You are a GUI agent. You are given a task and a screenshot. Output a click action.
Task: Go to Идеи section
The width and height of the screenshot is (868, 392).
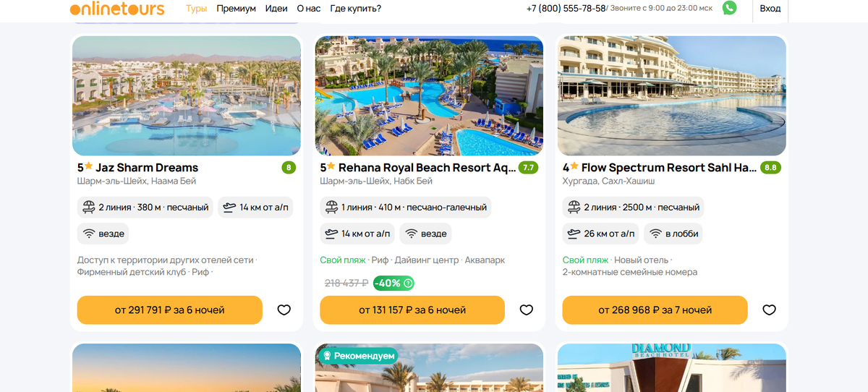click(x=276, y=9)
